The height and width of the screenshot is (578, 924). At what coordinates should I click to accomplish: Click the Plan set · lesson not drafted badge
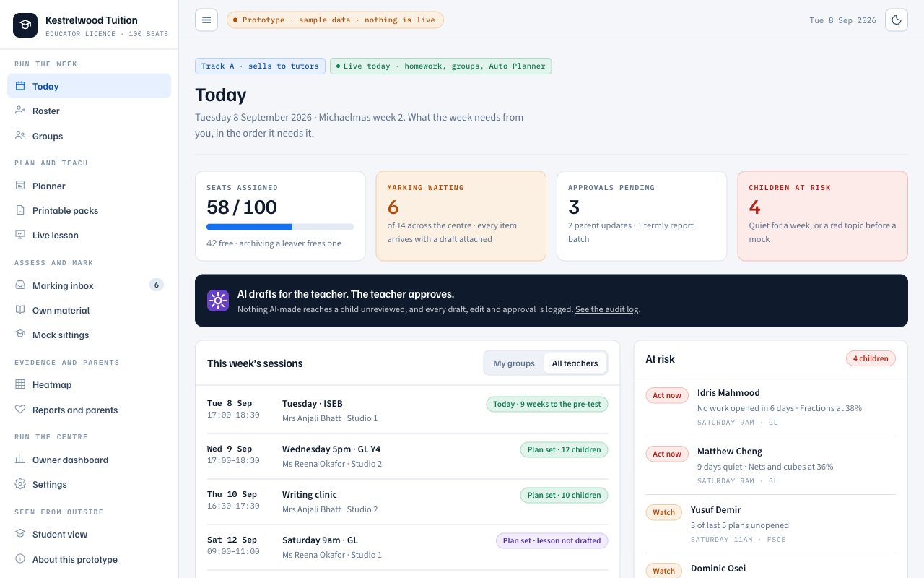click(x=552, y=540)
